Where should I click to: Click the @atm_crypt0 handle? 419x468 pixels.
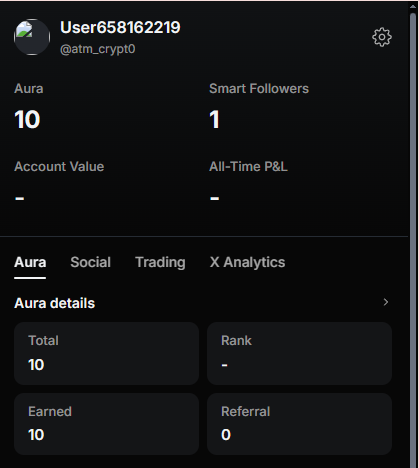(x=98, y=49)
